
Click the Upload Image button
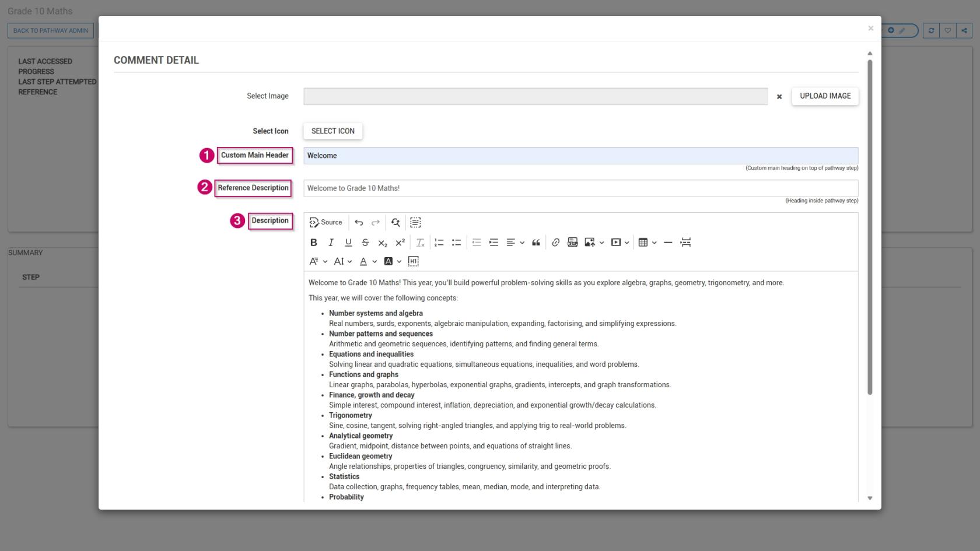tap(825, 96)
